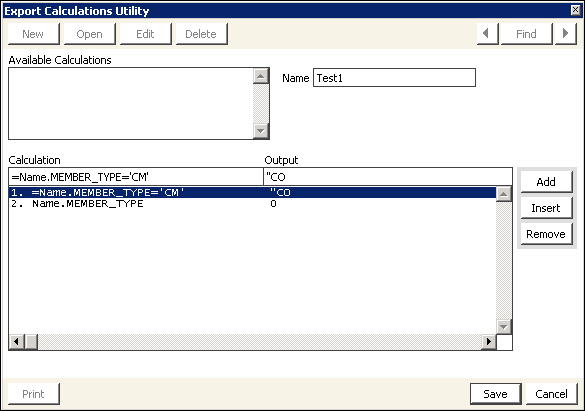Click the Insert button
This screenshot has height=411, width=585.
[546, 208]
